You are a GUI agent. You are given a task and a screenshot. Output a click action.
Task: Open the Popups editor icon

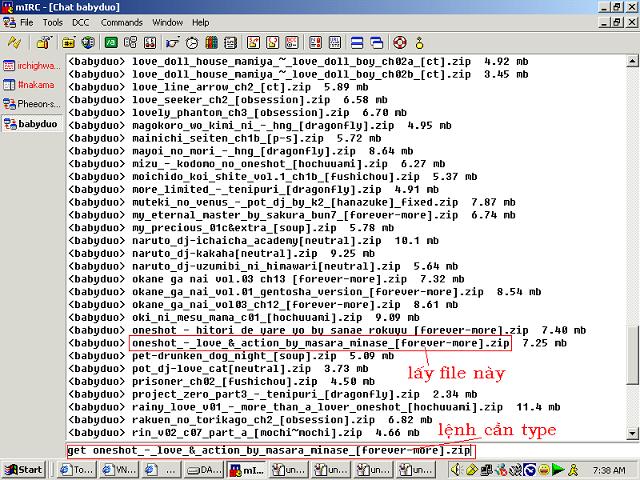(131, 42)
